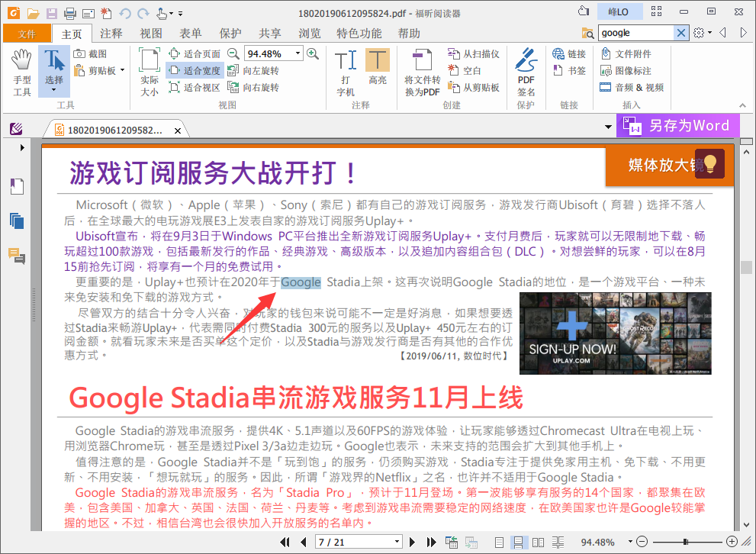Screen dimensions: 756x554
Task: Open the page thumbnails panel in sidebar
Action: click(x=17, y=221)
